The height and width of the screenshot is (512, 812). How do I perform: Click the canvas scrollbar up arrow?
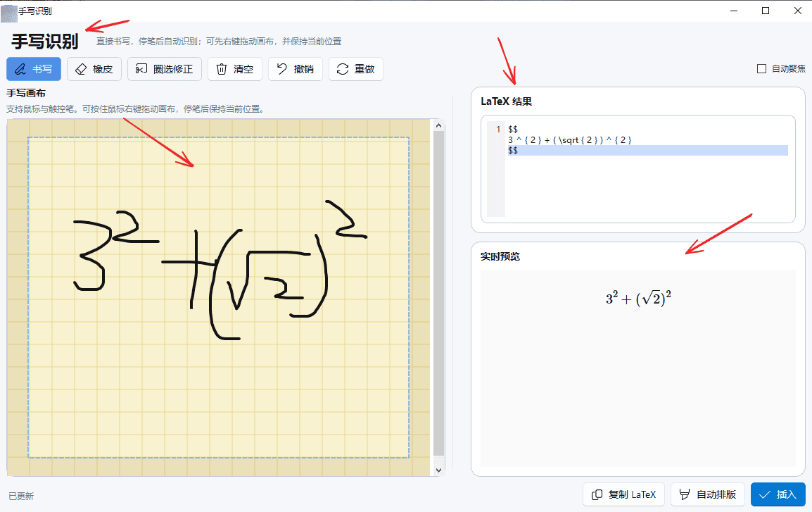pyautogui.click(x=438, y=125)
